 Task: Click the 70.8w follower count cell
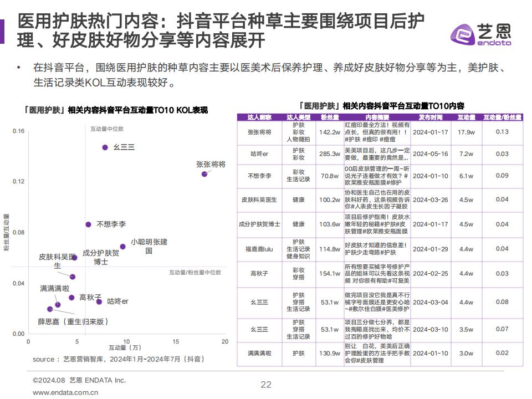[330, 176]
